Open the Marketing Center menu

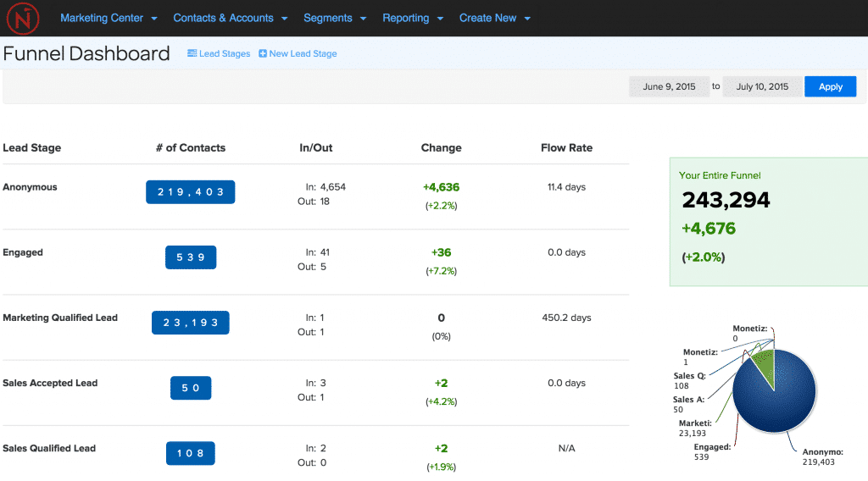pos(108,18)
